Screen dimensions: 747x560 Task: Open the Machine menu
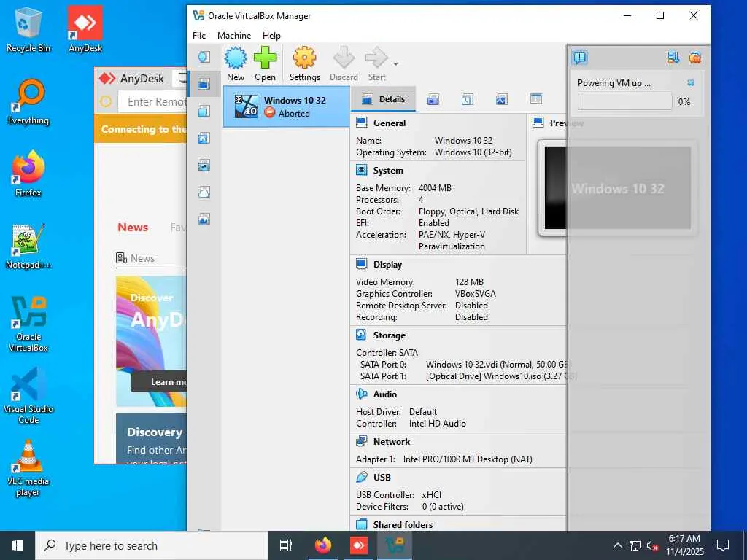234,35
